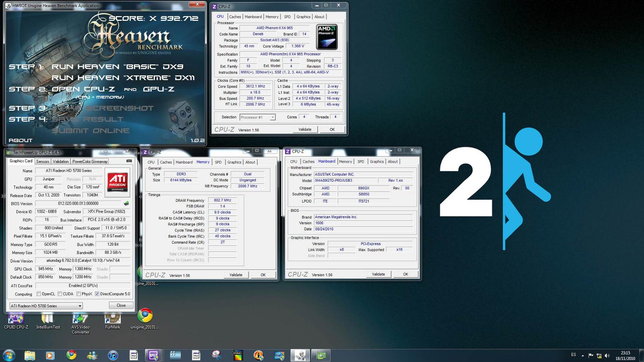Open unigine_20101 Chrome file on desktop

pos(145,319)
